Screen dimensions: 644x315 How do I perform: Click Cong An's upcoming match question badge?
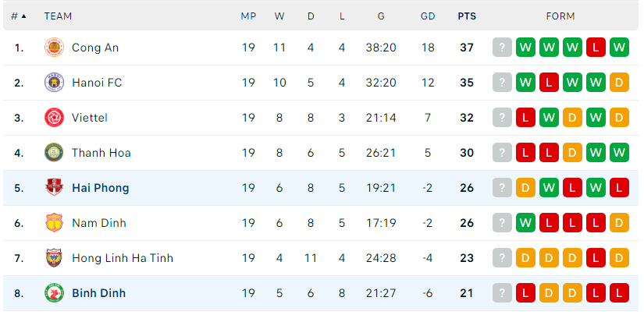click(502, 48)
